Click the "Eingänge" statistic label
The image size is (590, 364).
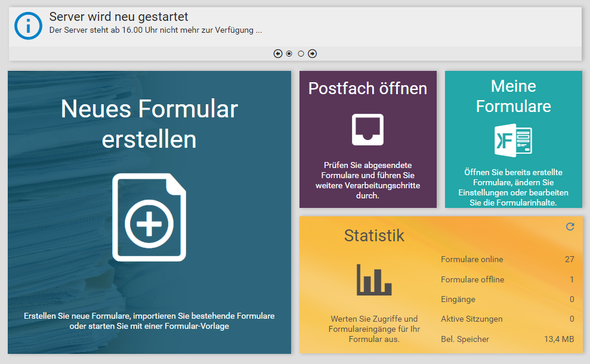click(x=458, y=299)
